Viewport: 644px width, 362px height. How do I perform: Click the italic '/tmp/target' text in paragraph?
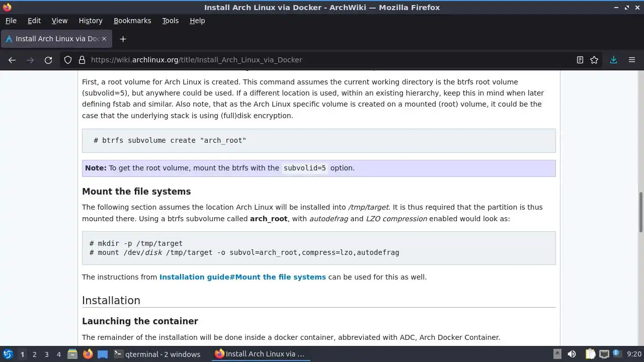368,207
